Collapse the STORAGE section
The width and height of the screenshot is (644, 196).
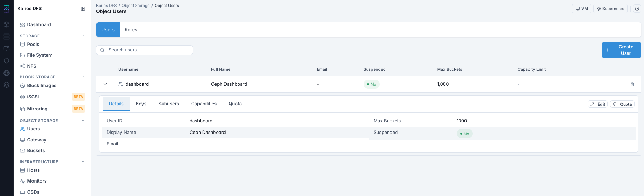[x=83, y=36]
